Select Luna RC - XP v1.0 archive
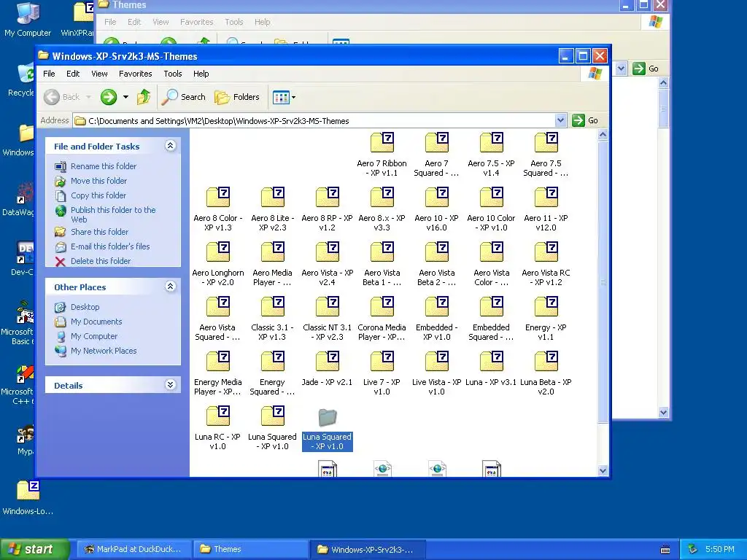The width and height of the screenshot is (747, 560). [217, 429]
